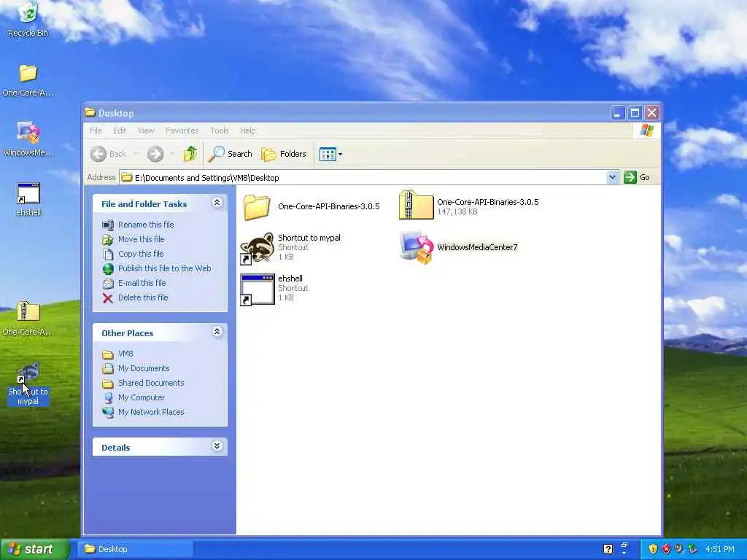The image size is (747, 560).
Task: Open Forward history dropdown arrow
Action: point(172,154)
